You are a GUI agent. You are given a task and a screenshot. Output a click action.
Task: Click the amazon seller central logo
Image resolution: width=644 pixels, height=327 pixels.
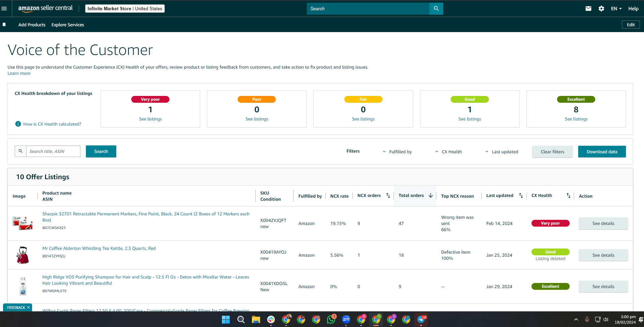point(45,9)
